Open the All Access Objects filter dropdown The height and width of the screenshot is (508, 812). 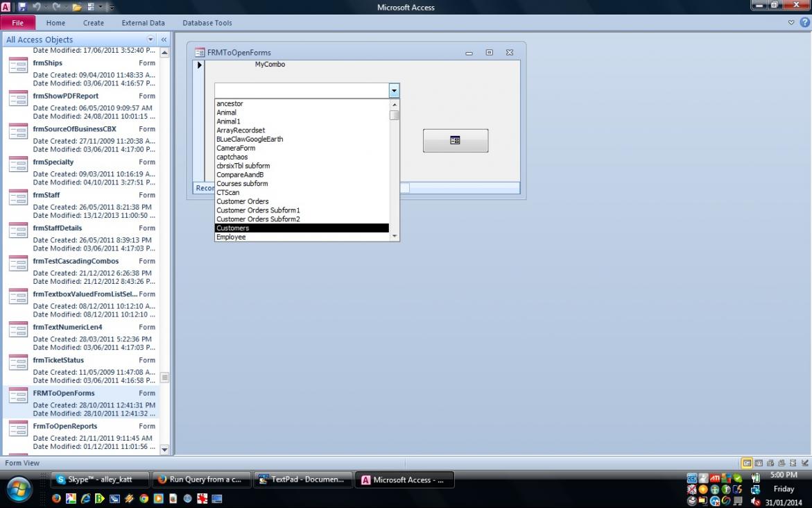pos(150,40)
